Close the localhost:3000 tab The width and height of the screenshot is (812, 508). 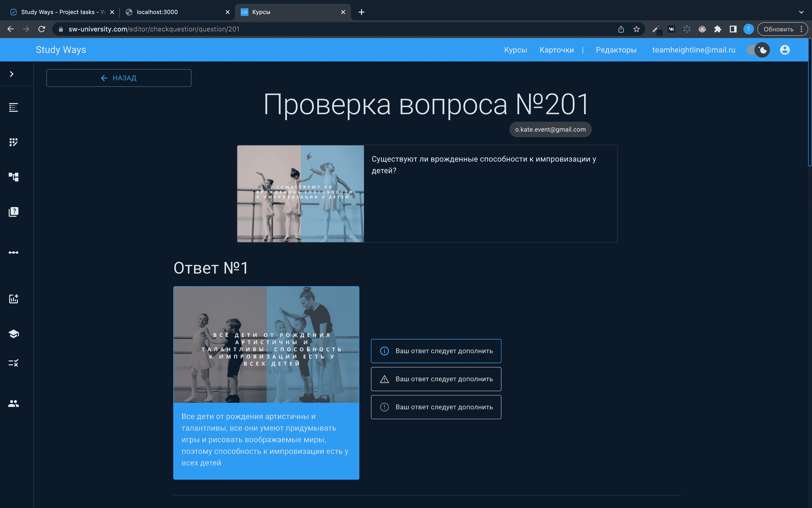click(x=227, y=12)
